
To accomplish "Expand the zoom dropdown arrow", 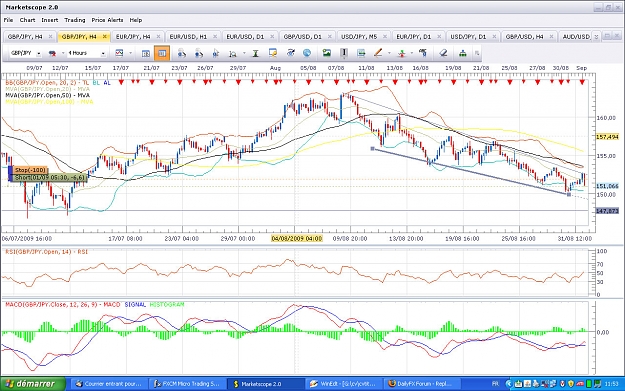I will [x=244, y=53].
